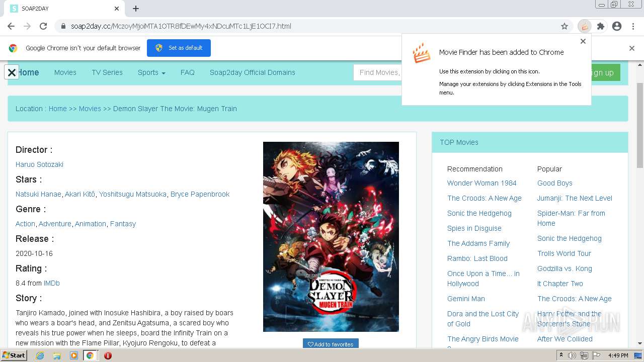Close the Movie Finder notification popup
644x362 pixels.
click(x=583, y=41)
